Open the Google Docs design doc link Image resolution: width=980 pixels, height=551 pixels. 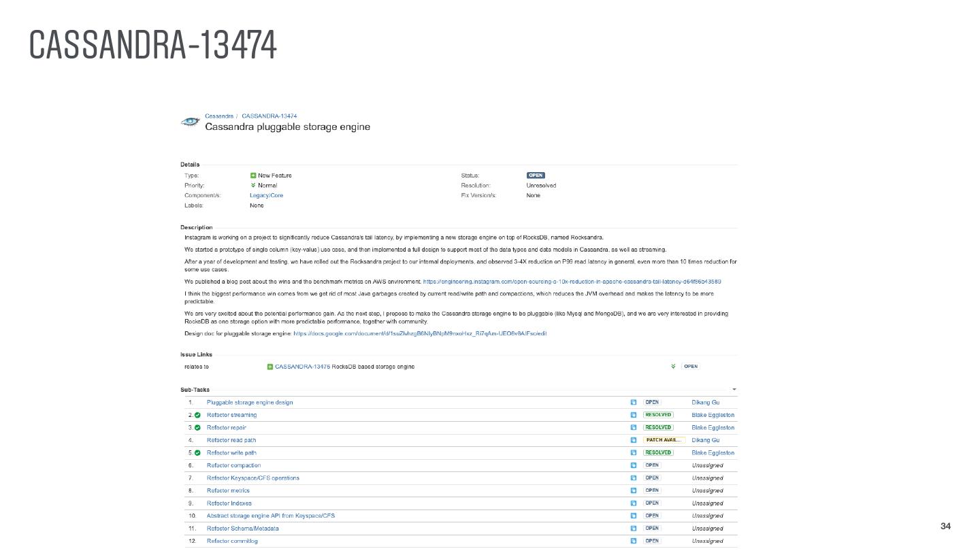coord(420,334)
